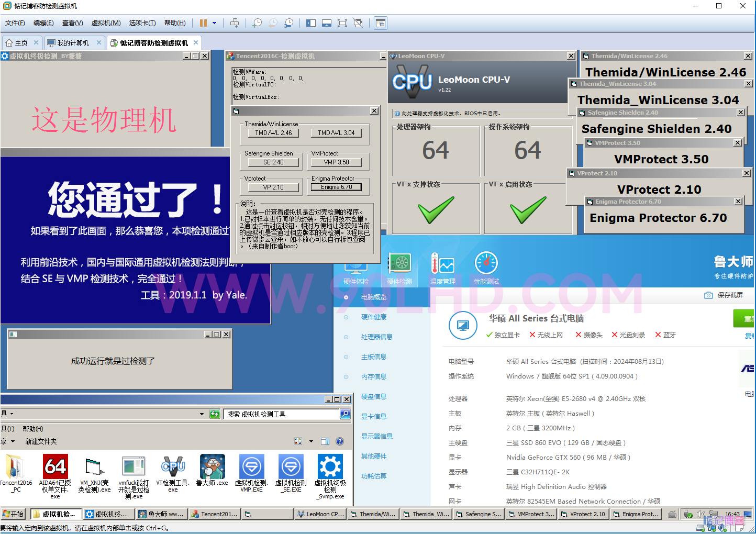The image size is (756, 534).
Task: Open the 文件(F) menu
Action: click(x=15, y=23)
